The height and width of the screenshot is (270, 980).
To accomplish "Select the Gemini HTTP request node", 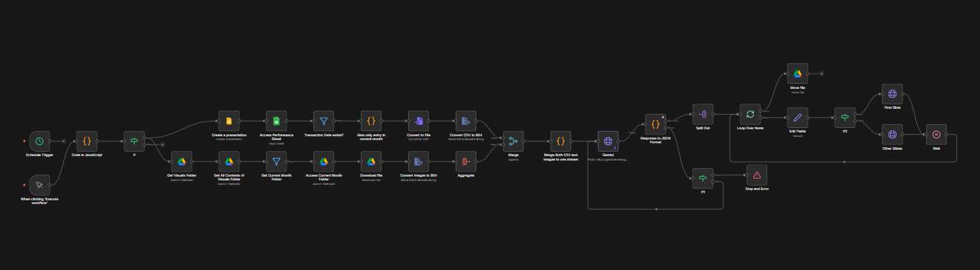I will [x=608, y=141].
